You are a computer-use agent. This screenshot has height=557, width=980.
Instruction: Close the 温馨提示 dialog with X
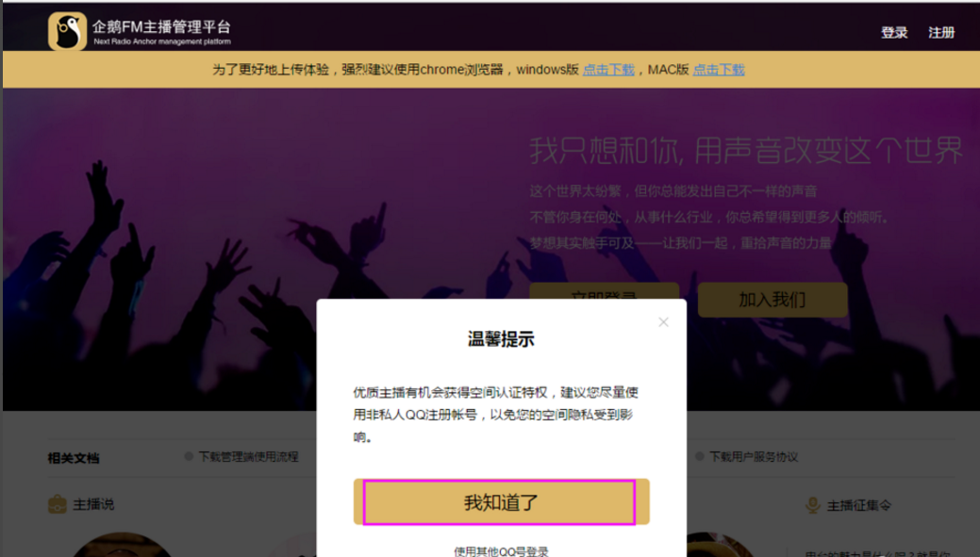pos(663,321)
